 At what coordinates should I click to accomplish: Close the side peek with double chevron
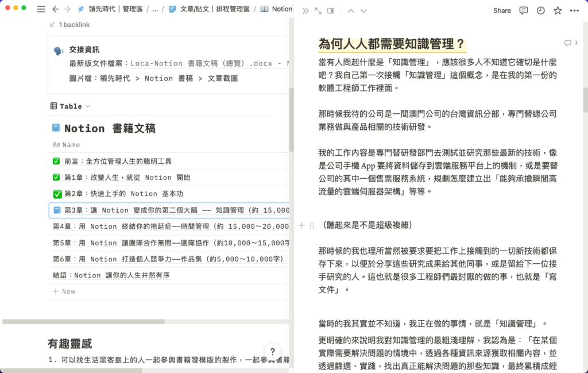305,11
